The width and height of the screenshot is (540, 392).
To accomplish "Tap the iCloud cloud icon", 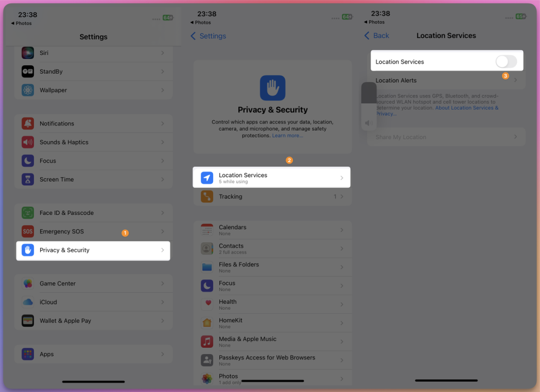I will click(28, 302).
